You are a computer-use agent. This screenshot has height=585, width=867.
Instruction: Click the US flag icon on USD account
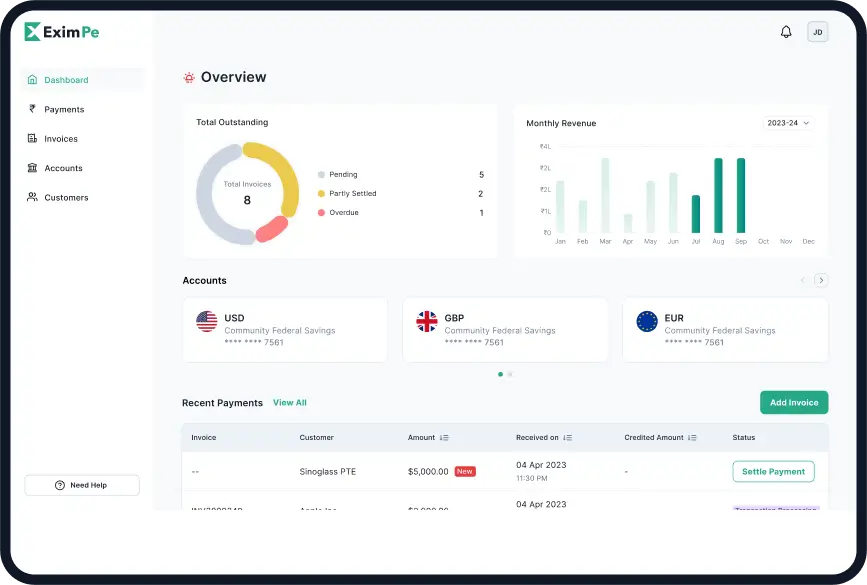click(x=207, y=321)
